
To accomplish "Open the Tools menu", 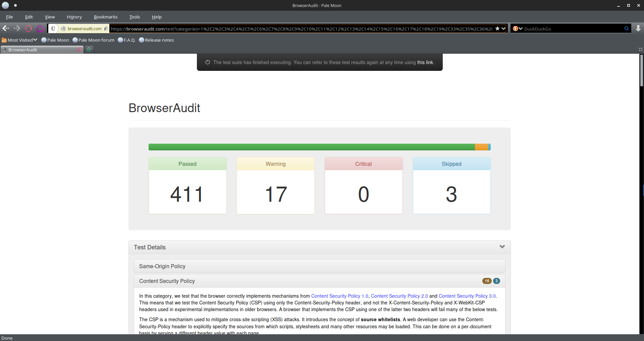I will (x=135, y=17).
